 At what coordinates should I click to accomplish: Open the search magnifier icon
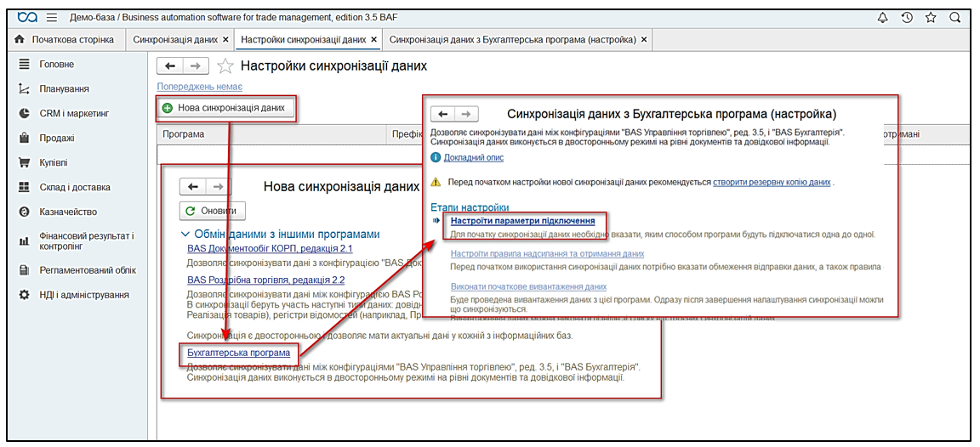pyautogui.click(x=954, y=18)
